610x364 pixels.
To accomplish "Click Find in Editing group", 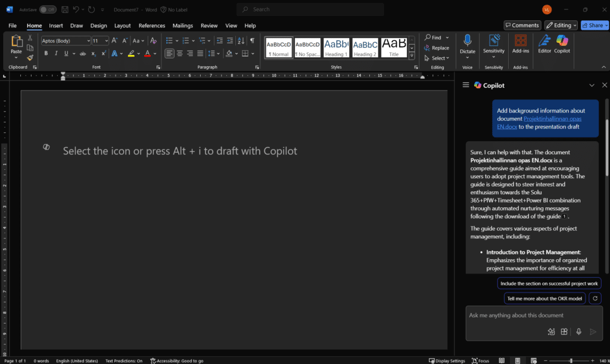I will coord(433,38).
